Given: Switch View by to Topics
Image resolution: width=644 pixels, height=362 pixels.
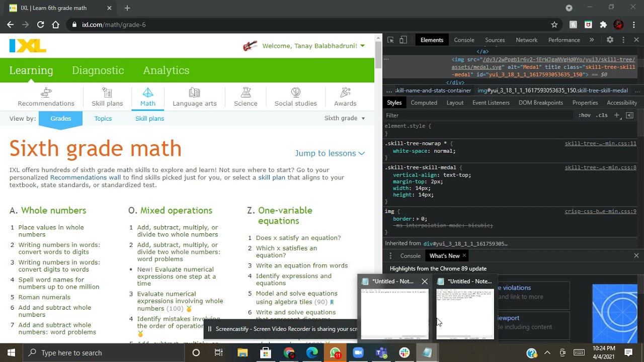Looking at the screenshot, I should [103, 118].
